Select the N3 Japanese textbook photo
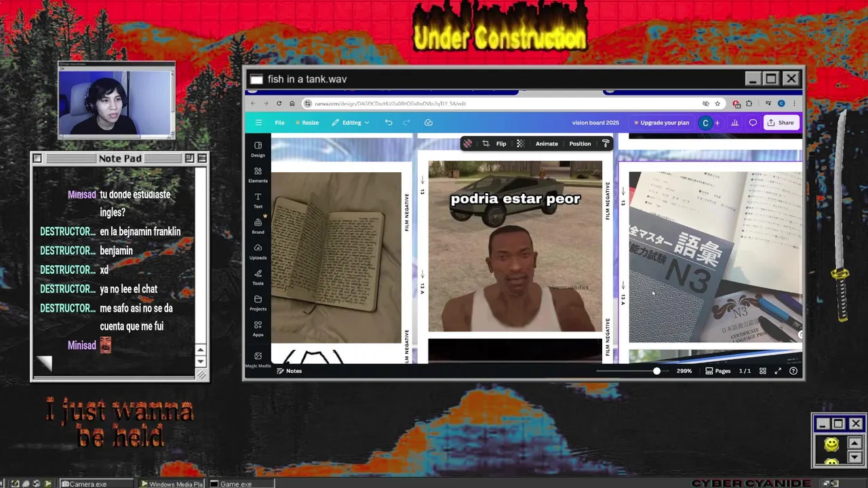Image resolution: width=868 pixels, height=488 pixels. (x=715, y=257)
